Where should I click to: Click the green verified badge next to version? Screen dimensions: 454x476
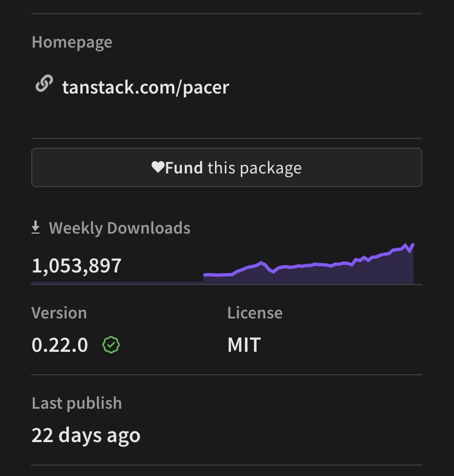[111, 345]
